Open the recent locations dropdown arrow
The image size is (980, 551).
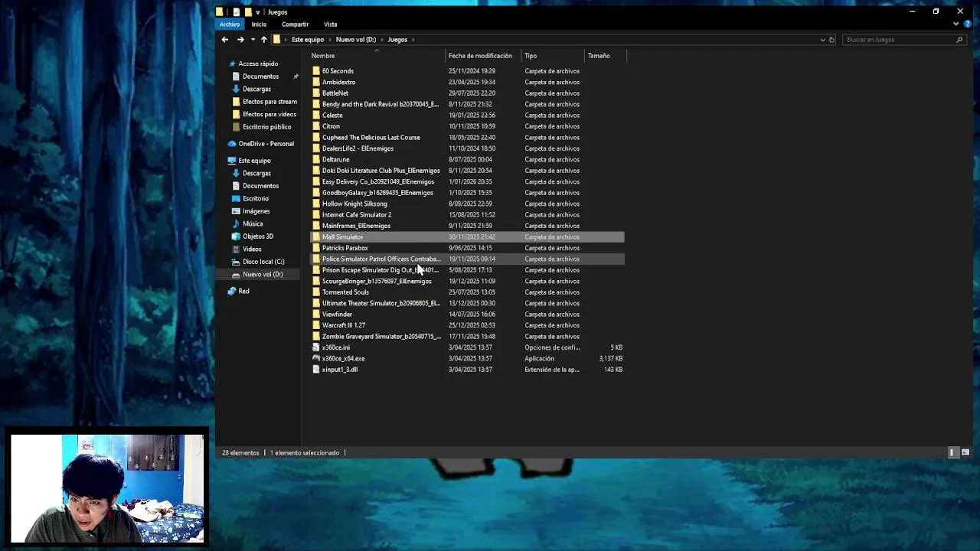[253, 40]
